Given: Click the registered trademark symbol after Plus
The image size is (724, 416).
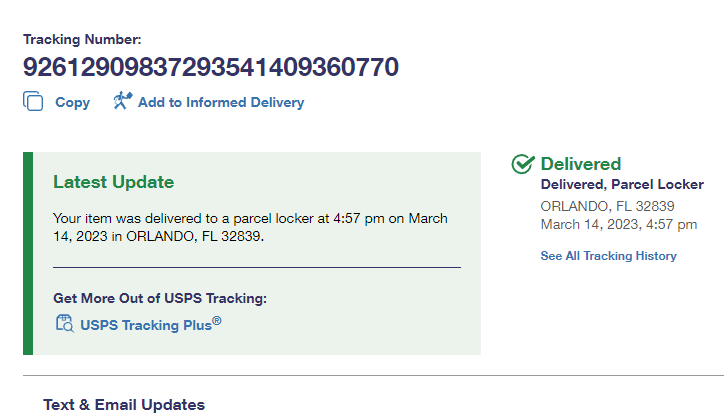Looking at the screenshot, I should 216,321.
